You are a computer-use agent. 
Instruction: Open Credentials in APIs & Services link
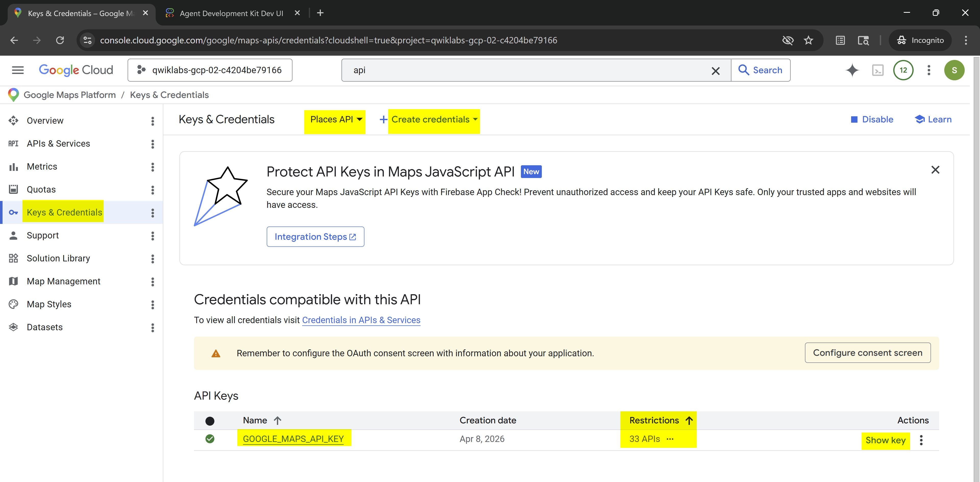(x=361, y=320)
